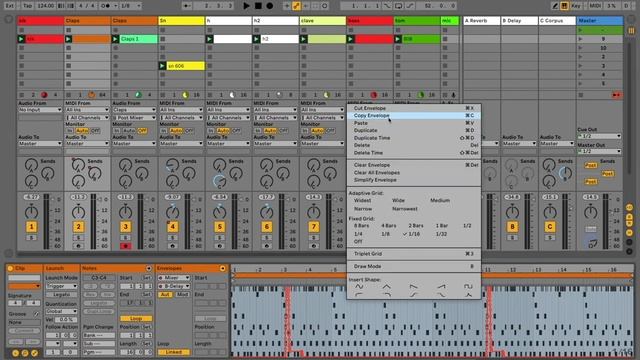The image size is (640, 360).
Task: Open the Master Out dropdown
Action: pos(599,151)
